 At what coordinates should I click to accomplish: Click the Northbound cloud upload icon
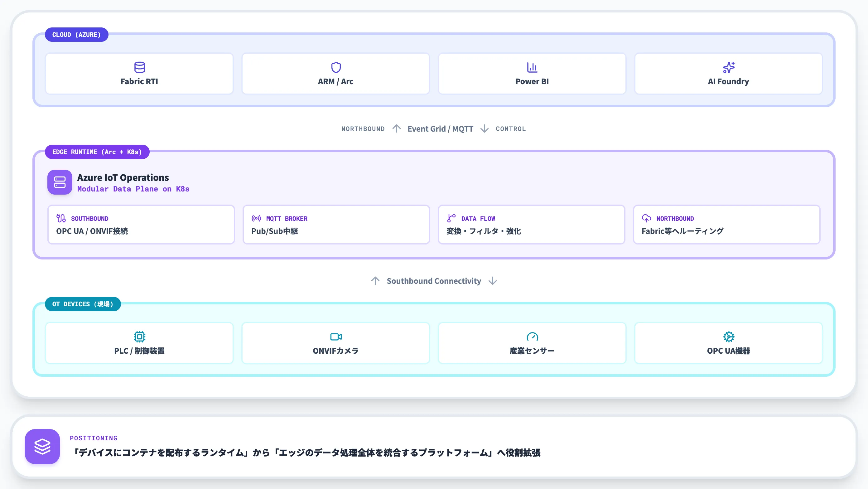tap(646, 218)
